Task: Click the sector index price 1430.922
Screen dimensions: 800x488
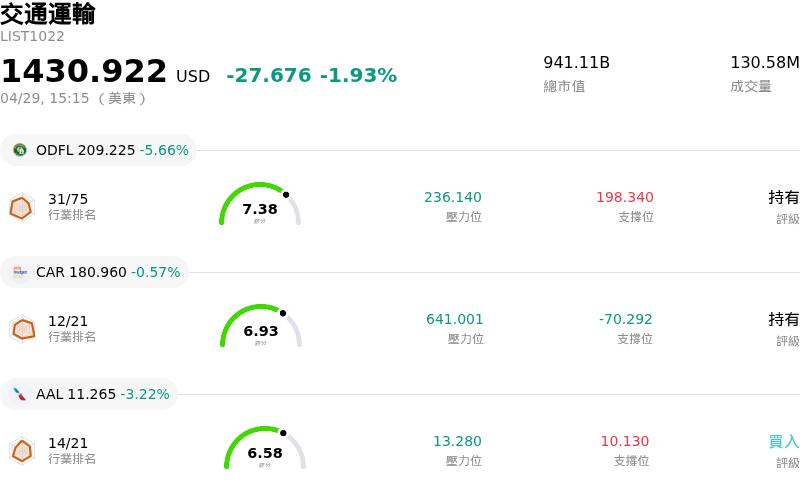Action: [x=84, y=72]
